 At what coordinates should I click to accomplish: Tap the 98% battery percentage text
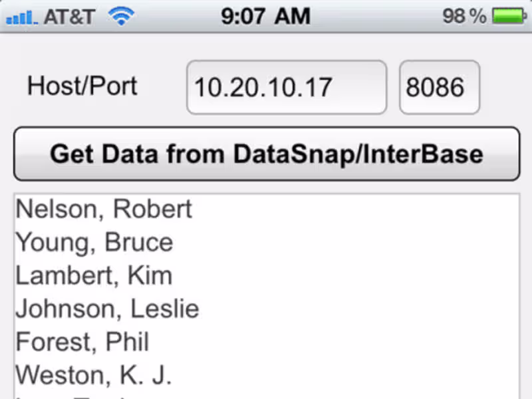point(464,17)
